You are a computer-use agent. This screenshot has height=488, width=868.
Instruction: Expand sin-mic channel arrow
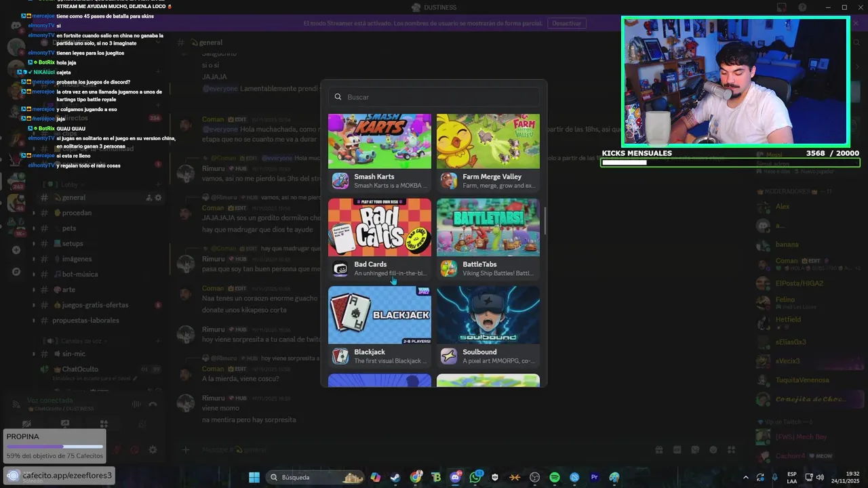[x=34, y=354]
